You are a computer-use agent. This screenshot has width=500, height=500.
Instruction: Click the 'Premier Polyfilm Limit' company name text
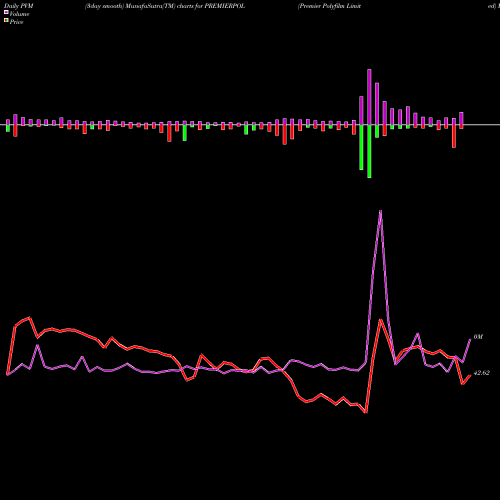tap(329, 6)
